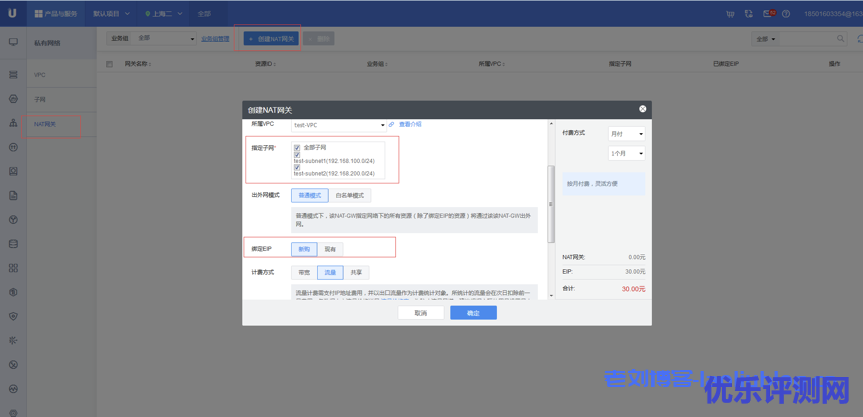
Task: Select 流量 billing method
Action: coord(330,272)
